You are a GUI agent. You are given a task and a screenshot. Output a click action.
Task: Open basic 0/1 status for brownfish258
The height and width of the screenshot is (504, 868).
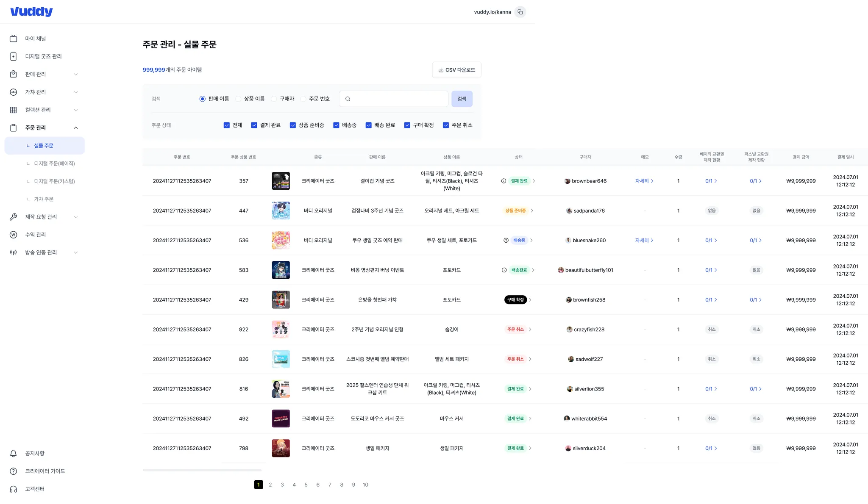tap(711, 299)
